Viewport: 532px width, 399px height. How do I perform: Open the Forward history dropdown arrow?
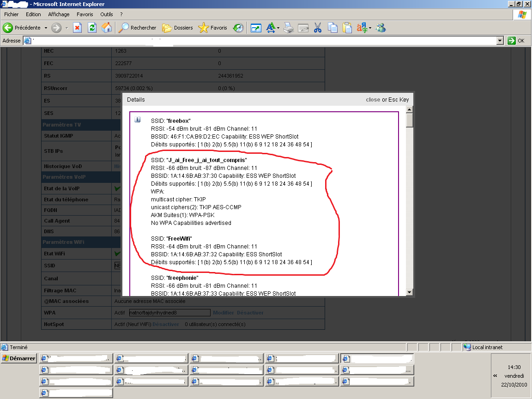66,28
